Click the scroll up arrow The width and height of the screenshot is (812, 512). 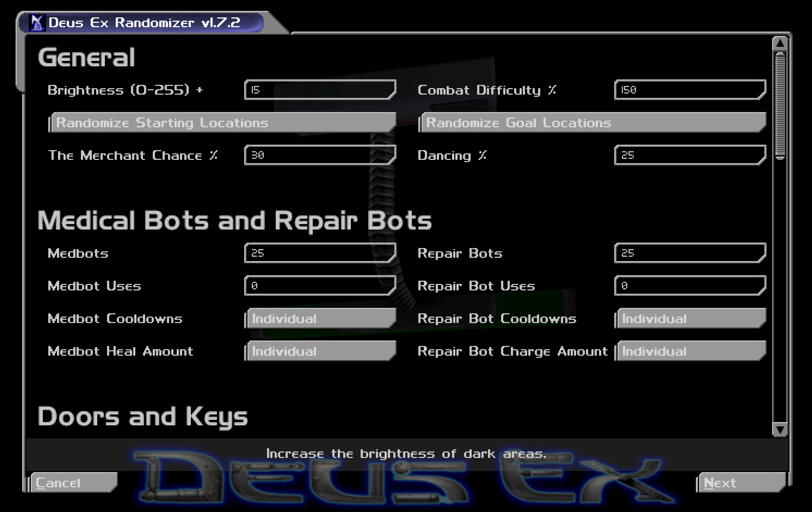(x=780, y=44)
